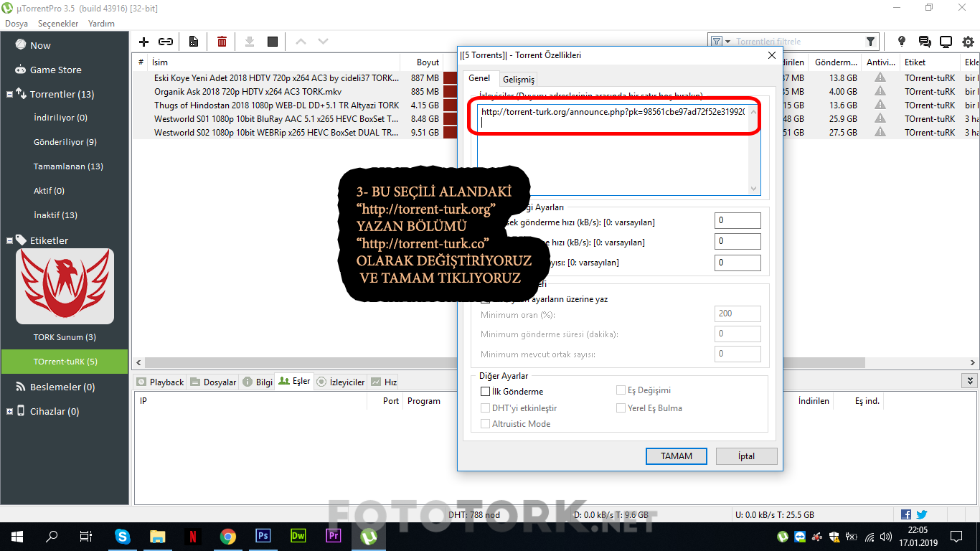Open the Dosyalar tab
Viewport: 980px width, 551px height.
tap(214, 382)
